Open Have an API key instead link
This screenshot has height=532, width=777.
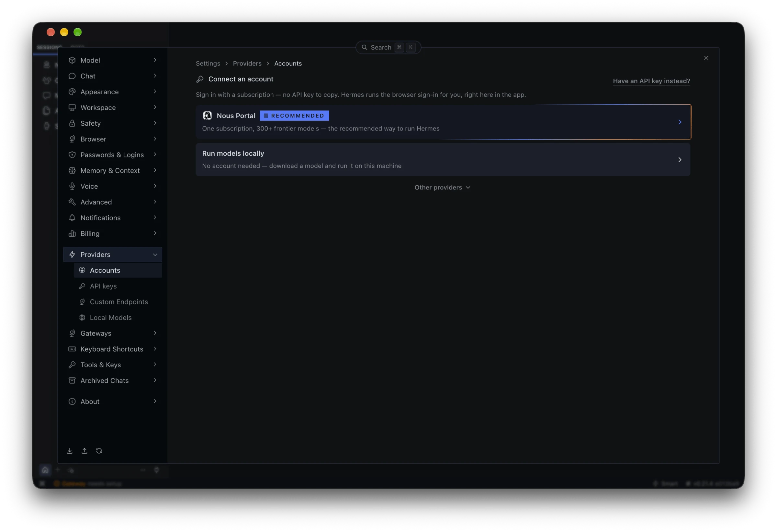(x=651, y=81)
